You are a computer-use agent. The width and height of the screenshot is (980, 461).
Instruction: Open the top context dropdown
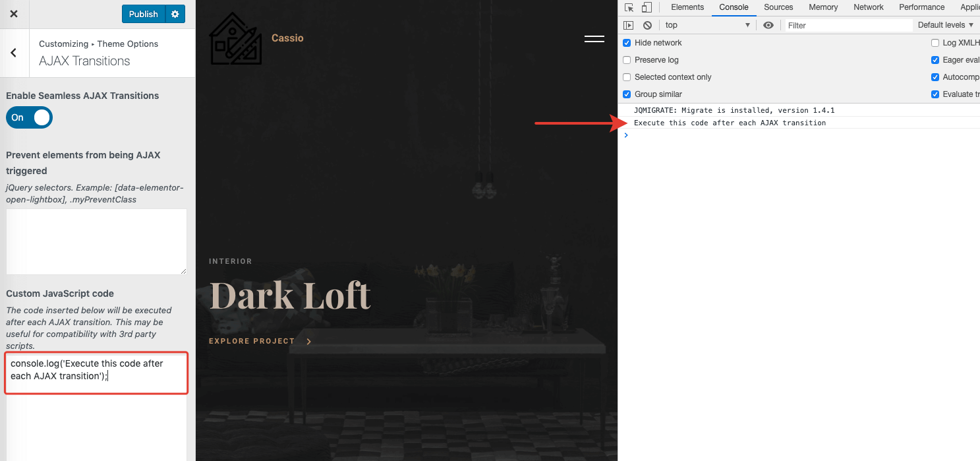pos(707,25)
